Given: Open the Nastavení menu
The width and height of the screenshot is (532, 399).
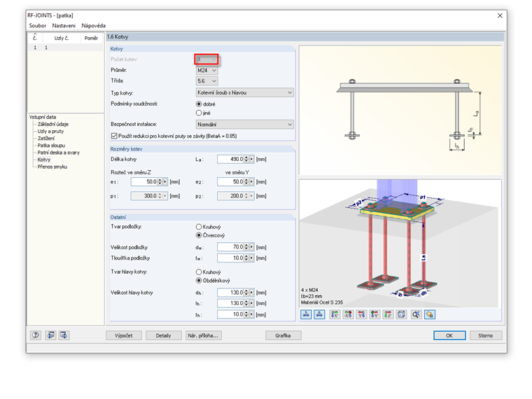Looking at the screenshot, I should [64, 25].
